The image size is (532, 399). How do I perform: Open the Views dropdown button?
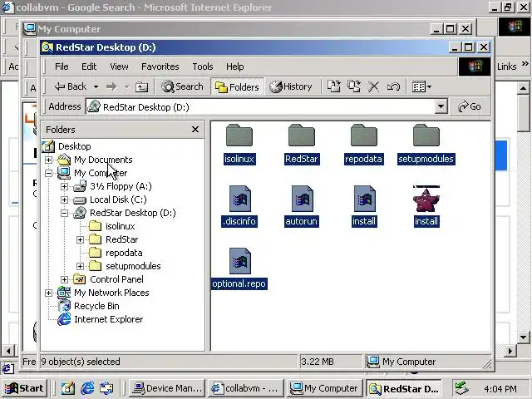[421, 86]
